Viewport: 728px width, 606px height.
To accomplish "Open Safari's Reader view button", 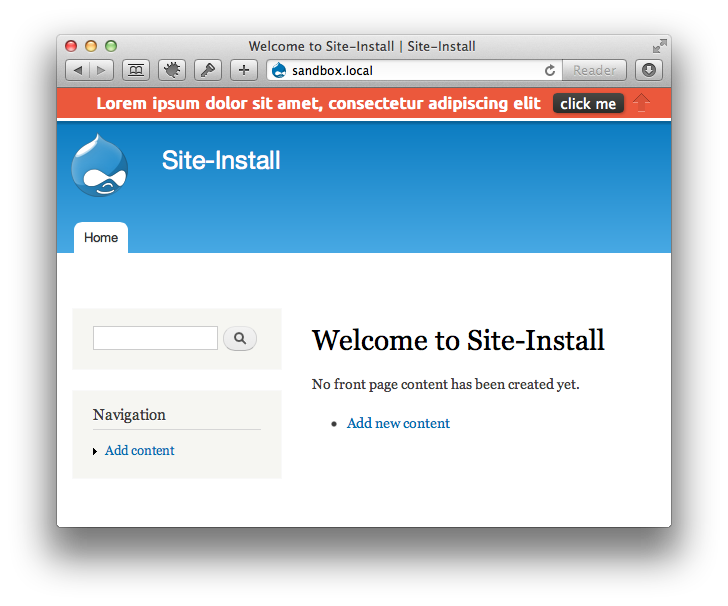I will coord(594,71).
